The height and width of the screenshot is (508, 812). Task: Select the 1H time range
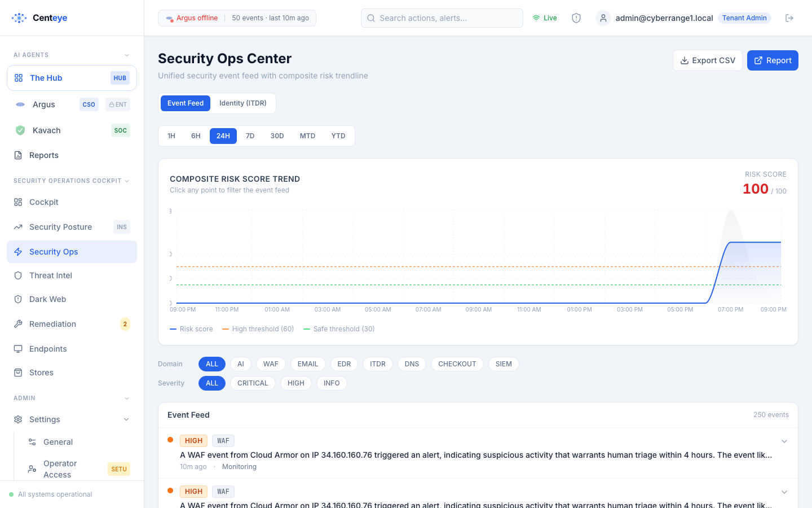[x=171, y=136]
